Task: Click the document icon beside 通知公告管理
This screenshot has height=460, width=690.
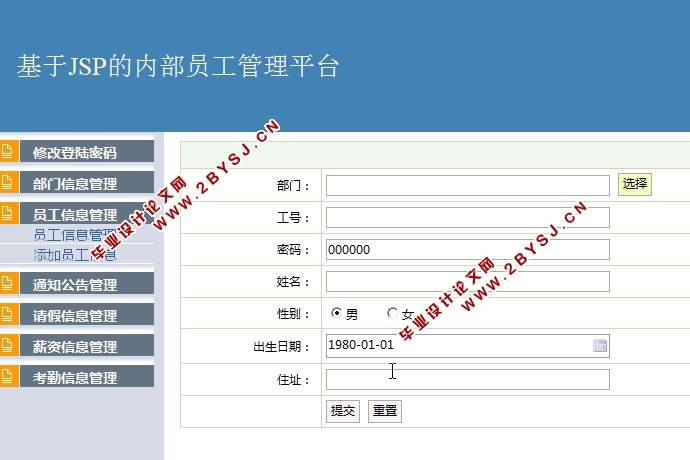Action: click(x=7, y=283)
